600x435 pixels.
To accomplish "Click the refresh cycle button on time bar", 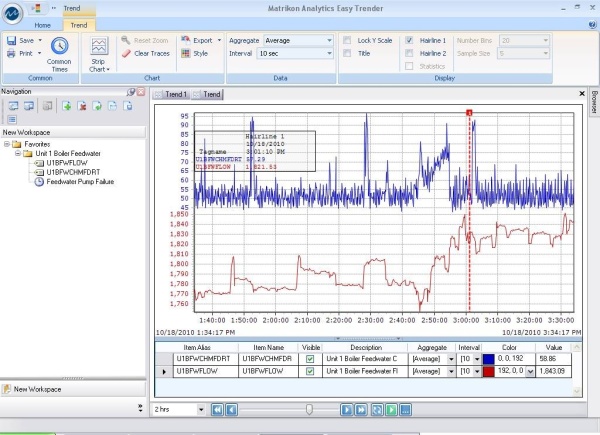I will pyautogui.click(x=377, y=410).
